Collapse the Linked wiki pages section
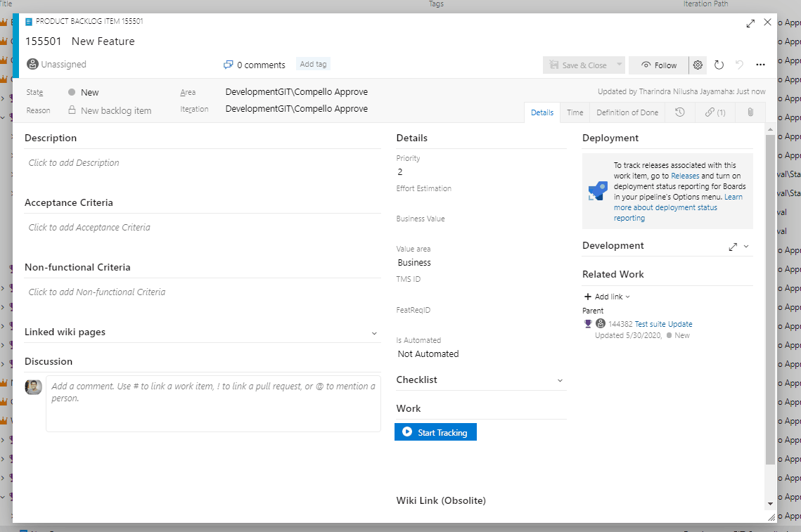The image size is (801, 532). coord(375,331)
